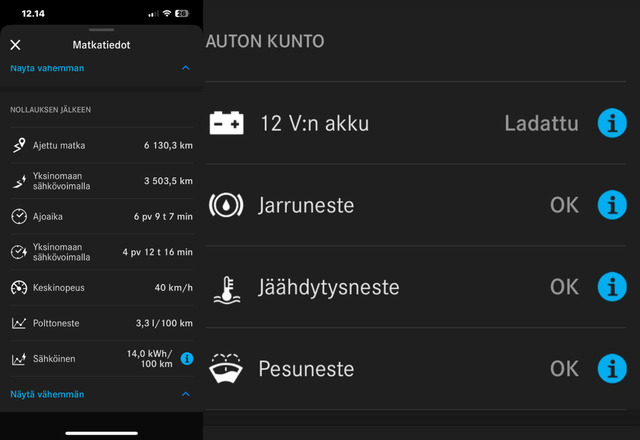
Task: Tap the 12 V battery icon
Action: [x=227, y=123]
